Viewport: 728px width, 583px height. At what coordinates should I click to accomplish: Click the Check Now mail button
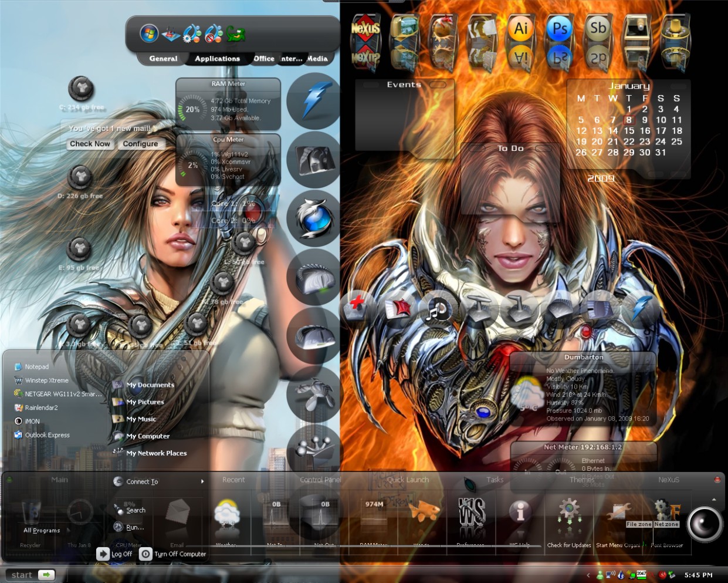tap(90, 144)
